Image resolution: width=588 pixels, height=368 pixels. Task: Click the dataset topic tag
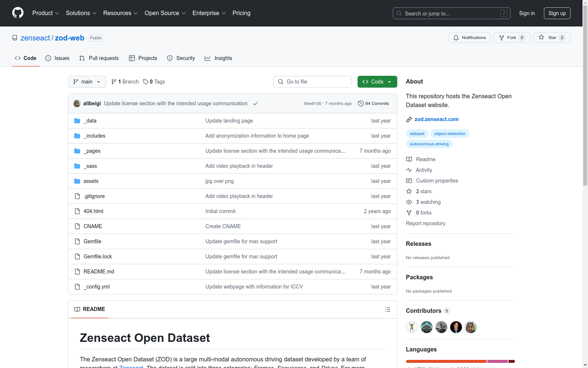click(417, 134)
